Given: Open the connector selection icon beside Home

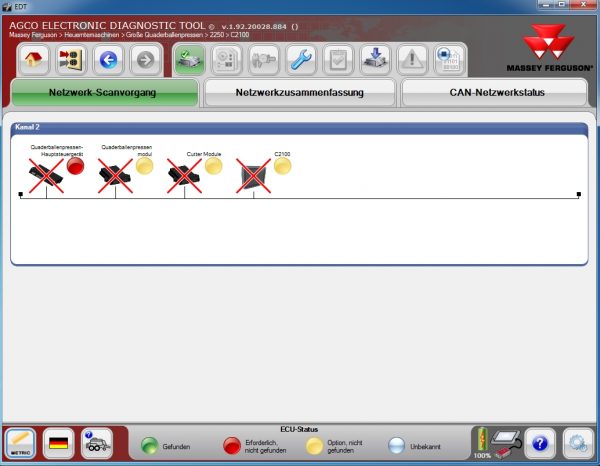Looking at the screenshot, I should (x=71, y=60).
